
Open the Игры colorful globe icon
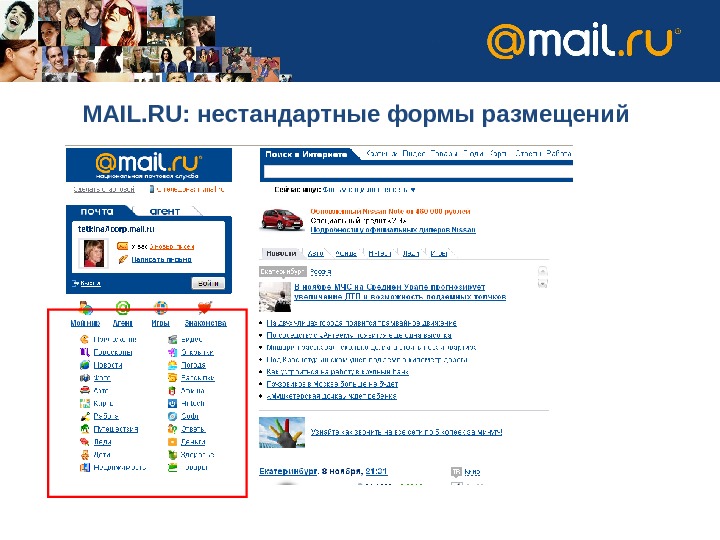click(160, 307)
